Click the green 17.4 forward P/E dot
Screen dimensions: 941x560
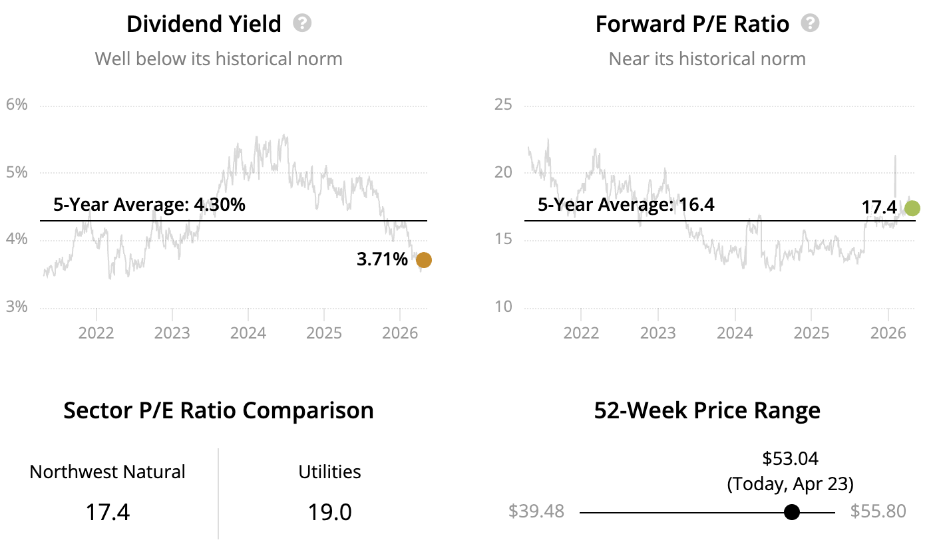point(912,208)
